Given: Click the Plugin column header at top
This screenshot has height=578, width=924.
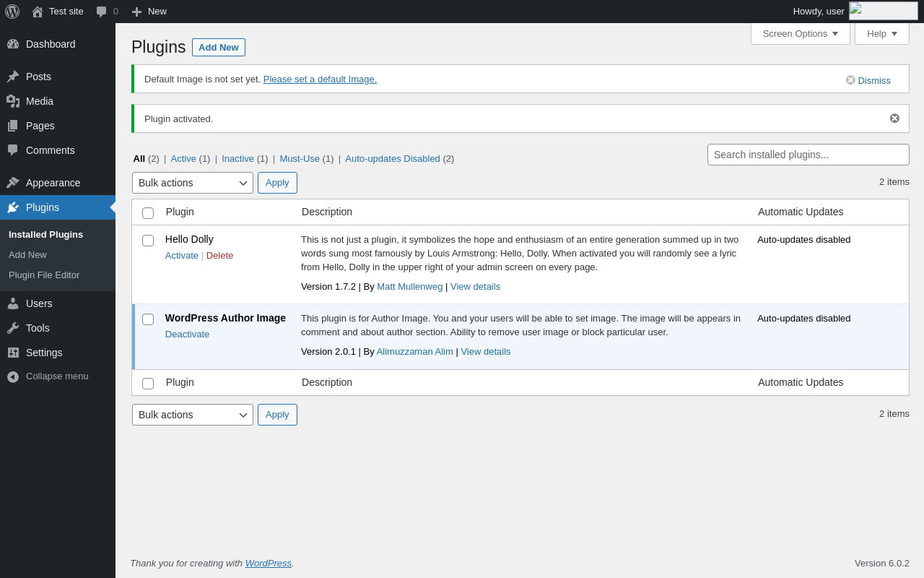Looking at the screenshot, I should point(180,212).
